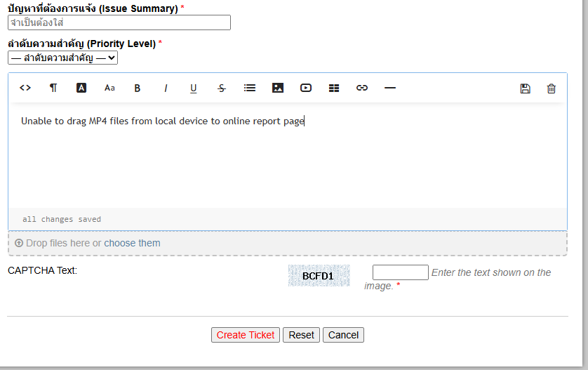Click the Issue Summary input field
The width and height of the screenshot is (588, 370).
pos(119,22)
